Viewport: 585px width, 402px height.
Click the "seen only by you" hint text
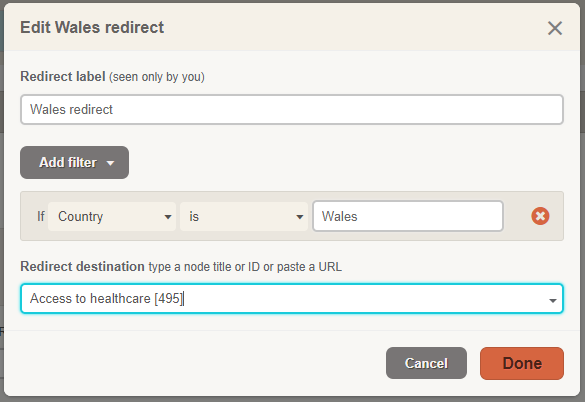coord(157,77)
